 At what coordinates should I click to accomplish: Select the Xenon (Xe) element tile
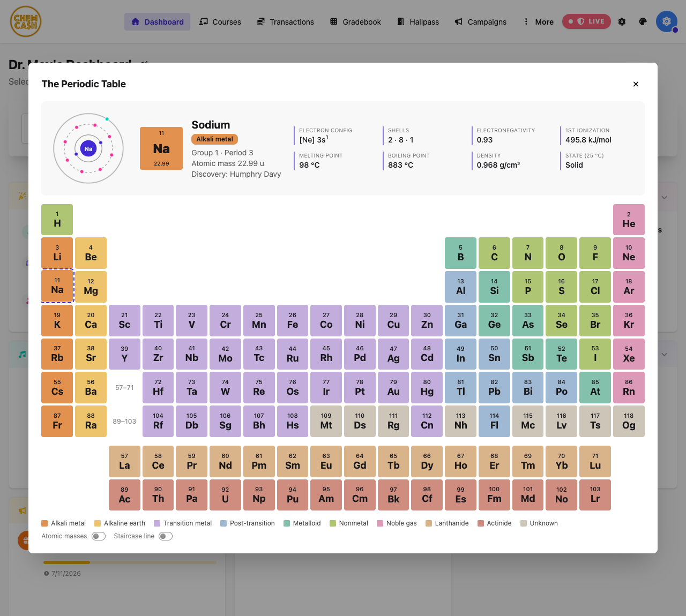point(629,354)
